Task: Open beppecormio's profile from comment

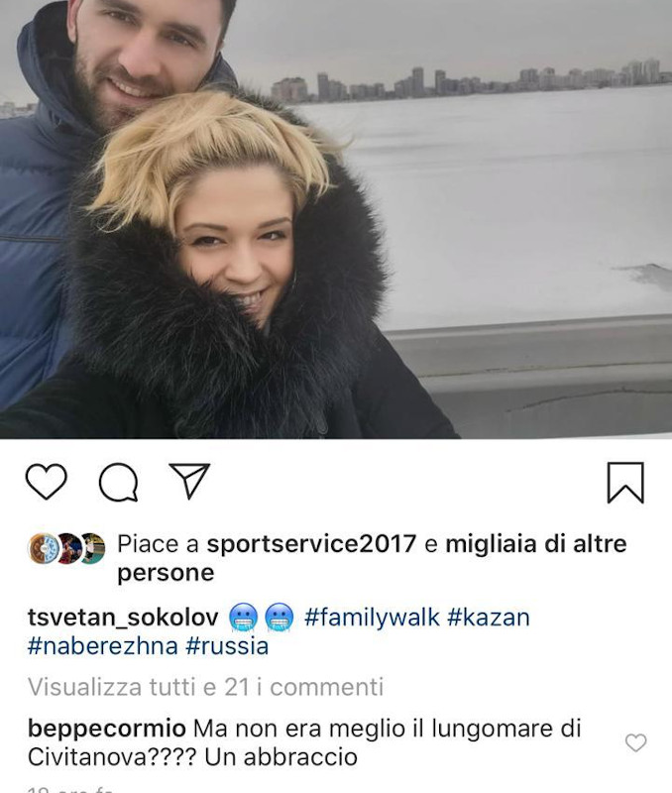Action: point(107,729)
